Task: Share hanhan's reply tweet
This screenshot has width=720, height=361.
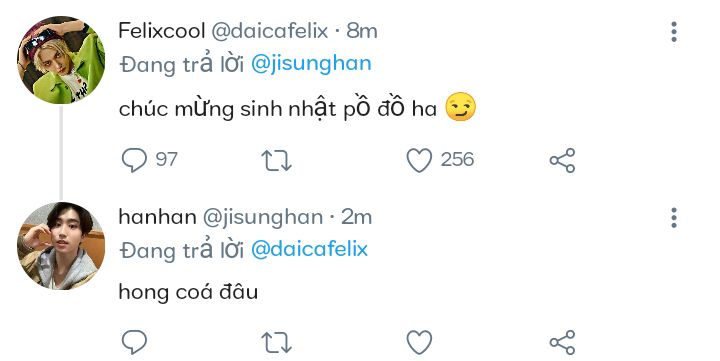Action: tap(562, 342)
